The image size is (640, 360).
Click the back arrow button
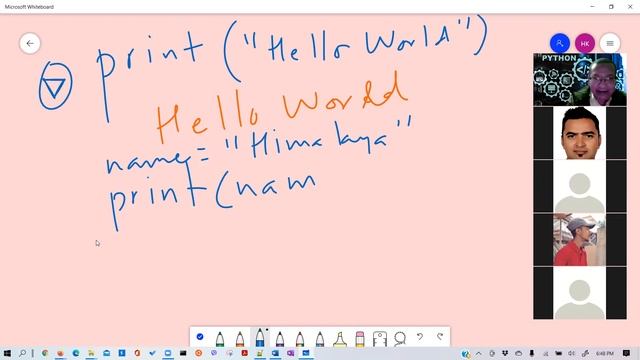point(30,43)
